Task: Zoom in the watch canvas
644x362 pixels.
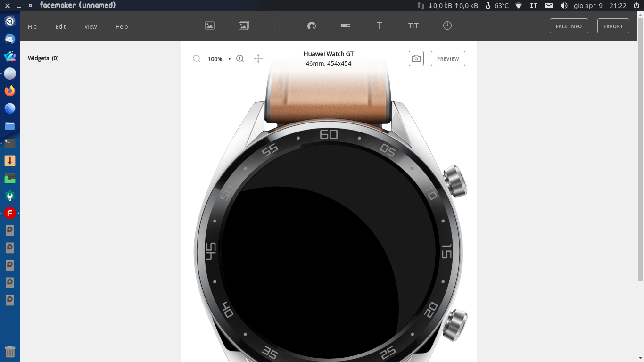Action: pos(240,58)
